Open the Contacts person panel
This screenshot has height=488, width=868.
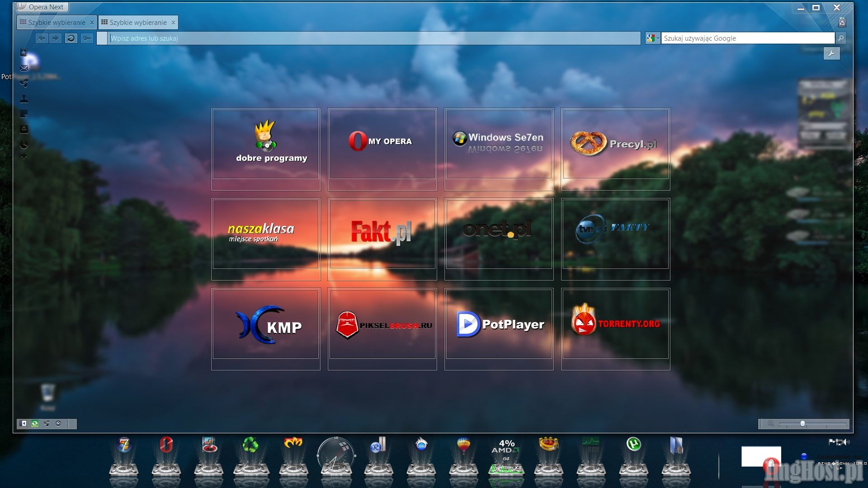pos(24,99)
